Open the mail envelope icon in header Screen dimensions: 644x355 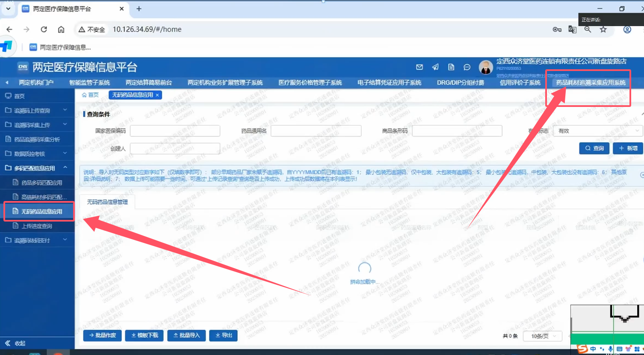(x=419, y=67)
